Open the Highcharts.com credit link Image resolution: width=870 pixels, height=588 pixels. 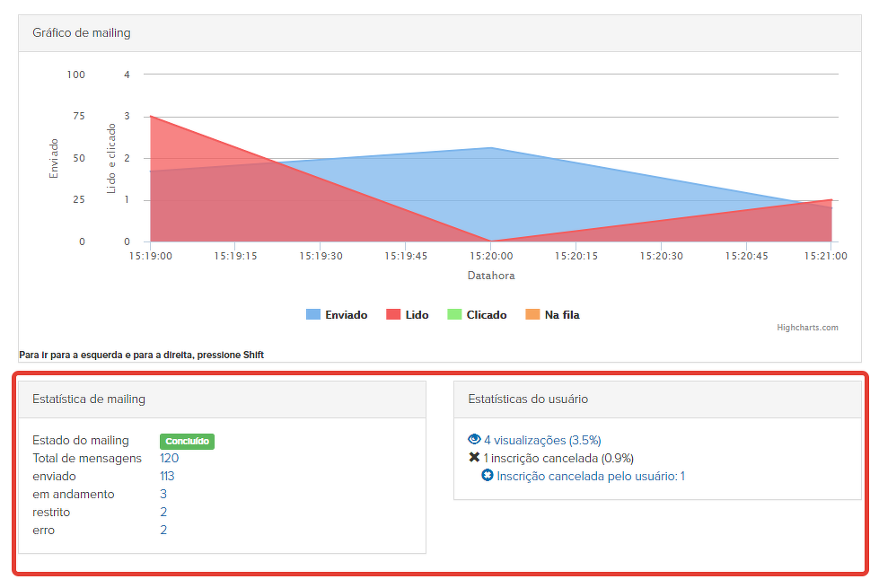click(x=807, y=328)
